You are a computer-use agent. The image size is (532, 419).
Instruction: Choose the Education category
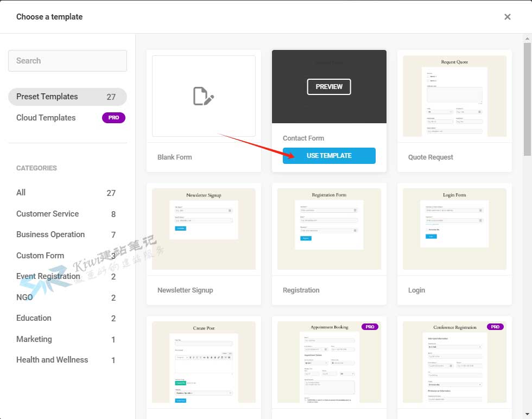[34, 318]
